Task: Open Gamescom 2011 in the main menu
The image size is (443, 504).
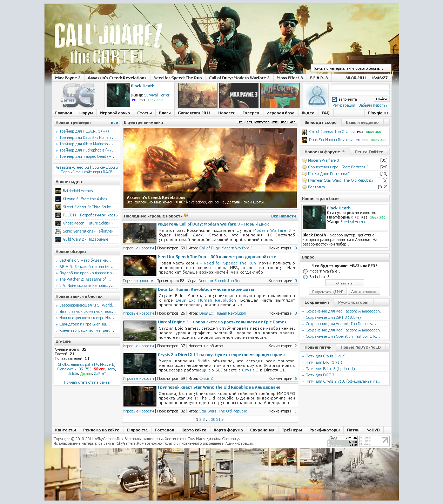Action: coord(194,113)
